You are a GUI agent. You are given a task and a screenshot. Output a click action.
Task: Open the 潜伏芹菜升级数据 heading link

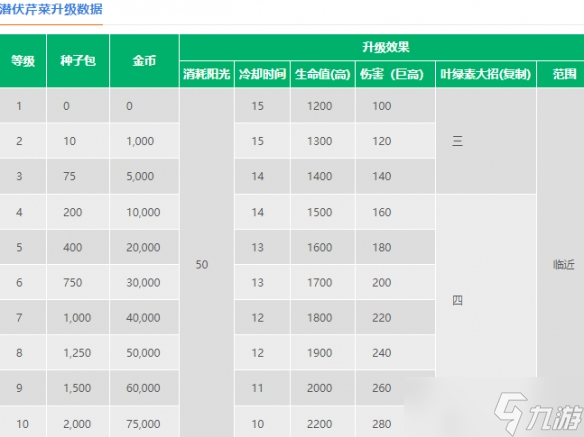pos(51,9)
